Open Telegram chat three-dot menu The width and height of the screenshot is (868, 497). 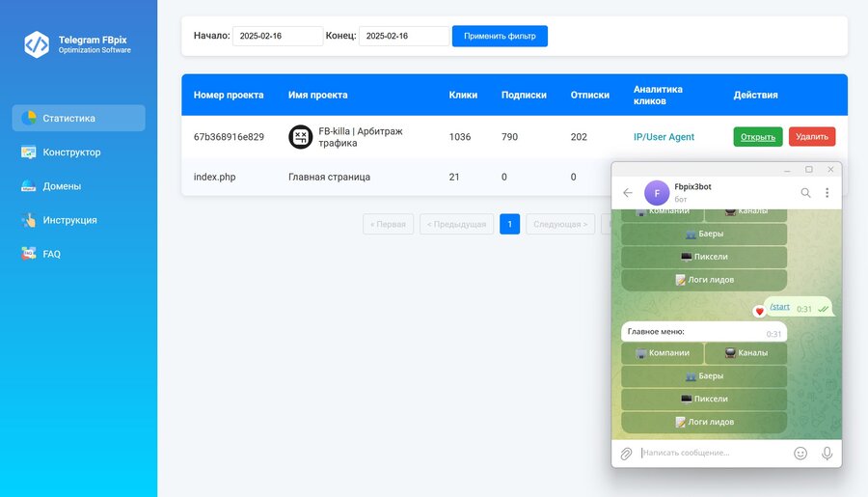point(827,193)
